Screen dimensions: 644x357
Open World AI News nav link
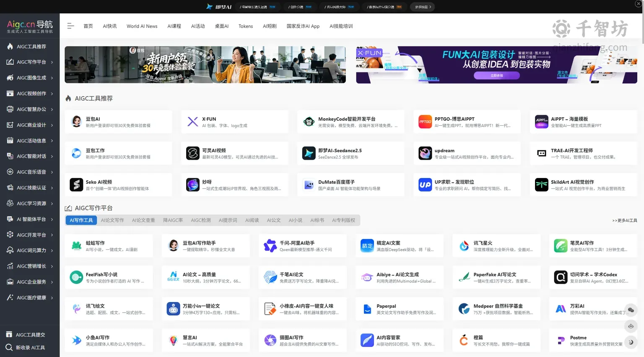(142, 26)
